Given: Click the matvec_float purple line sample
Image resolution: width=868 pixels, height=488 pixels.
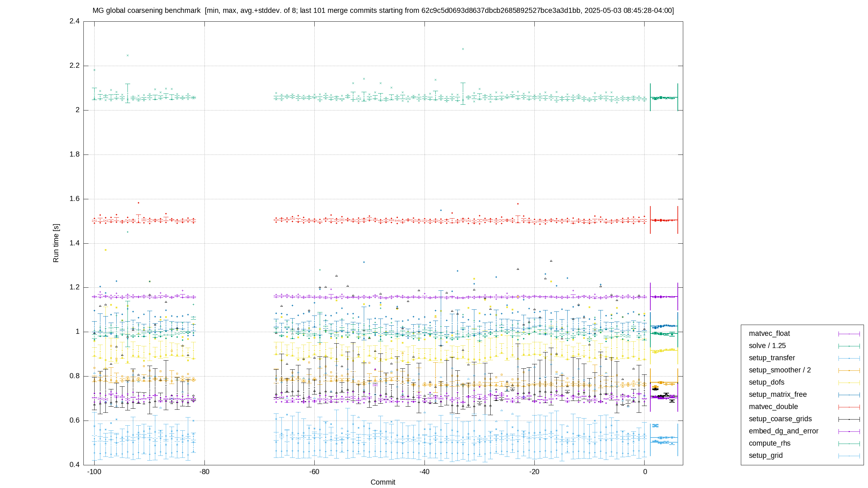Looking at the screenshot, I should (849, 334).
